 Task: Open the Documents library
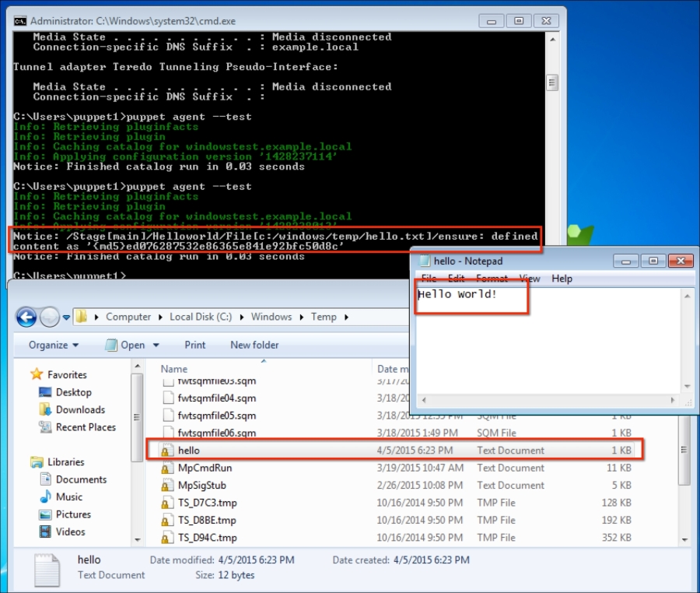click(81, 479)
